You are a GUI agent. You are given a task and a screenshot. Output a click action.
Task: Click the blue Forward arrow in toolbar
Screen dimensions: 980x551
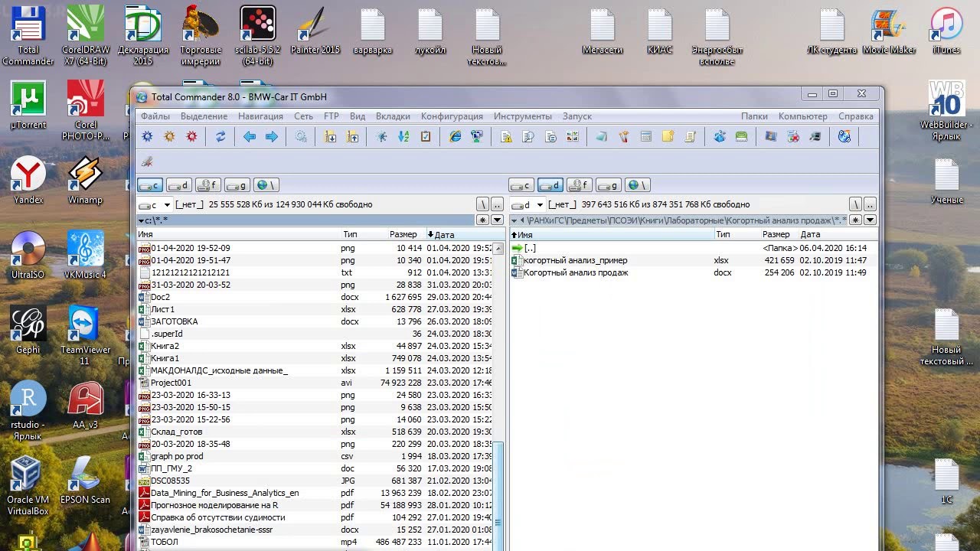click(x=272, y=137)
